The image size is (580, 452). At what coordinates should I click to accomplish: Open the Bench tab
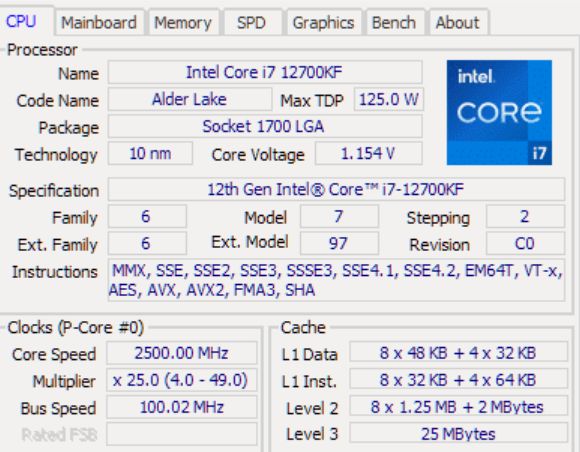click(394, 23)
